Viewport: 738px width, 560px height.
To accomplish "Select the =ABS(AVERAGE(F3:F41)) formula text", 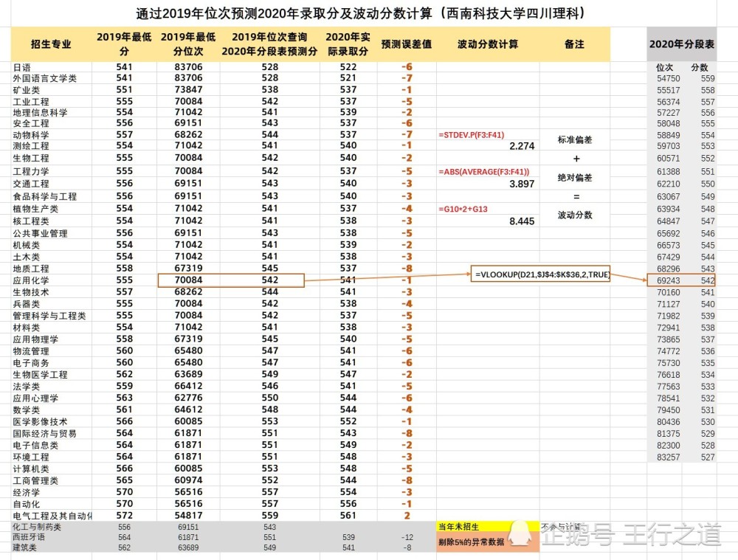I will click(484, 172).
